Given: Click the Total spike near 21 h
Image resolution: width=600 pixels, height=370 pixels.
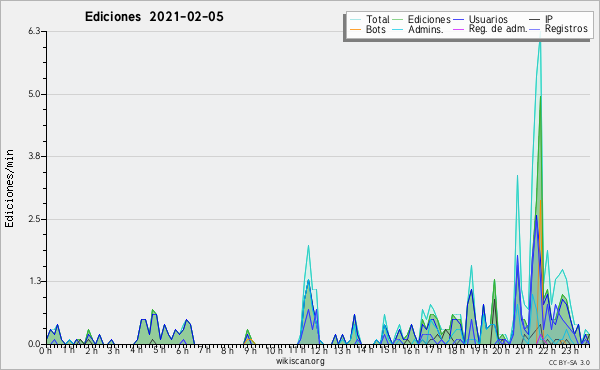Looking at the screenshot, I should 517,176.
